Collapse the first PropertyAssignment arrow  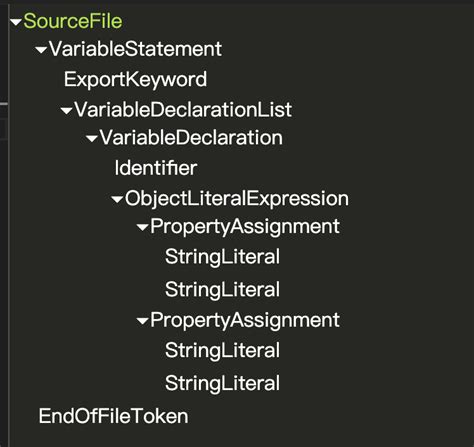point(142,227)
